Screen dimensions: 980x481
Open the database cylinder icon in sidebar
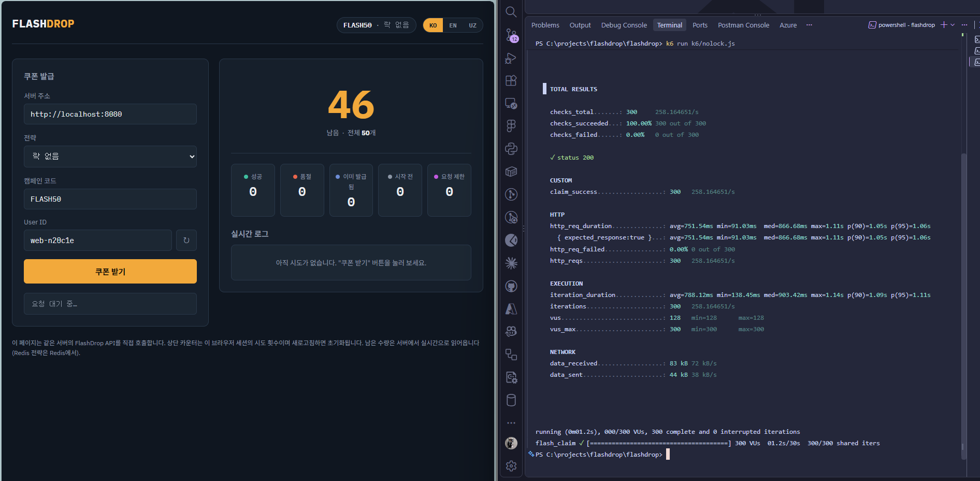pyautogui.click(x=511, y=400)
